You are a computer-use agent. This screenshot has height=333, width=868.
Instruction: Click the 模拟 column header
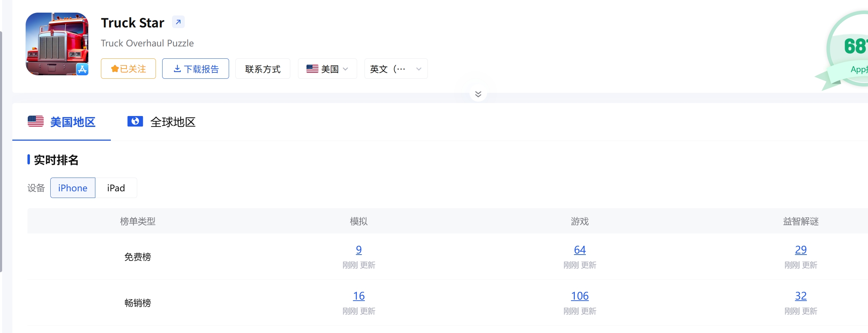point(359,221)
